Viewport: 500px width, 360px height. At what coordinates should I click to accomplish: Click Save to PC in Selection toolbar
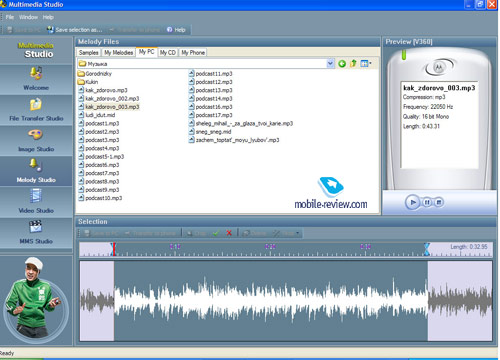pyautogui.click(x=101, y=233)
